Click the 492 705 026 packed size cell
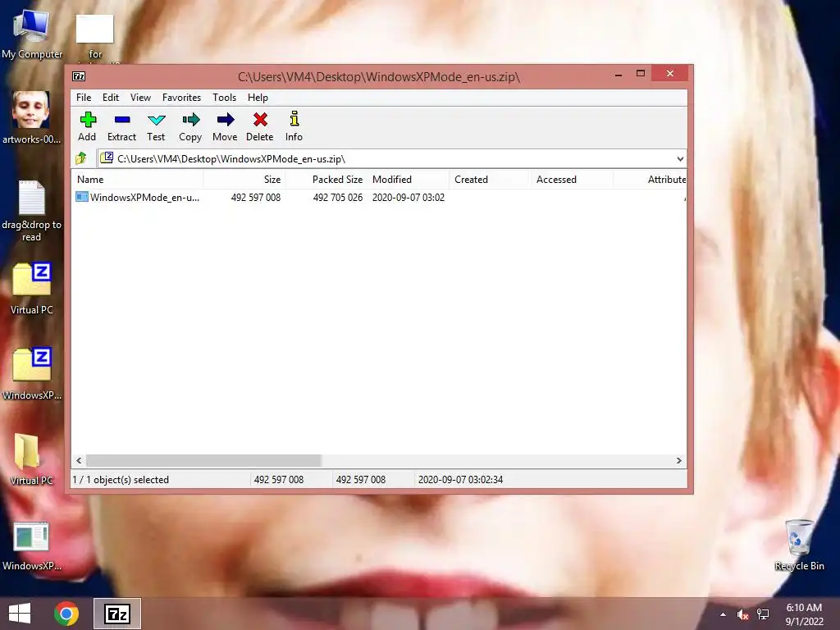840x630 pixels. tap(337, 197)
